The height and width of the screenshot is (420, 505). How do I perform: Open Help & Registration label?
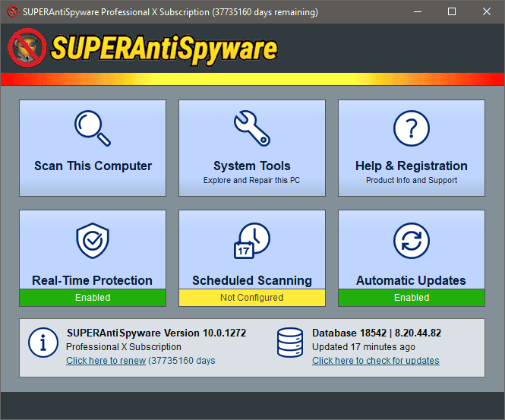(x=412, y=166)
